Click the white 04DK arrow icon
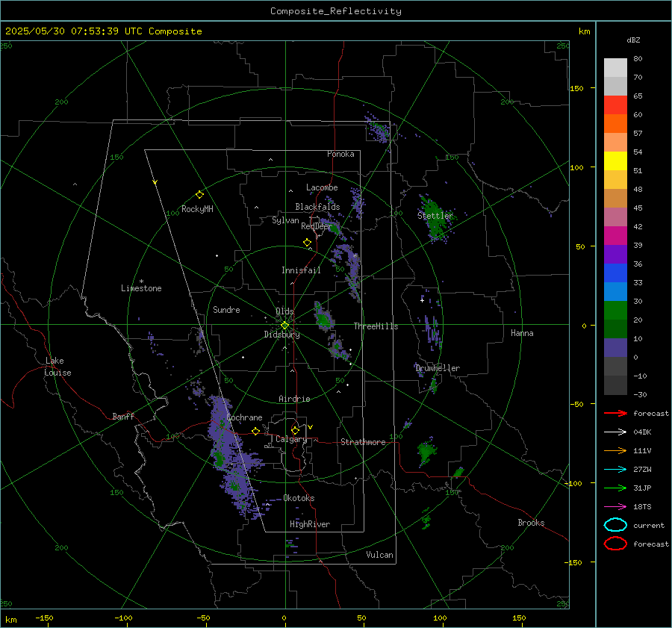This screenshot has height=628, width=672. click(615, 432)
